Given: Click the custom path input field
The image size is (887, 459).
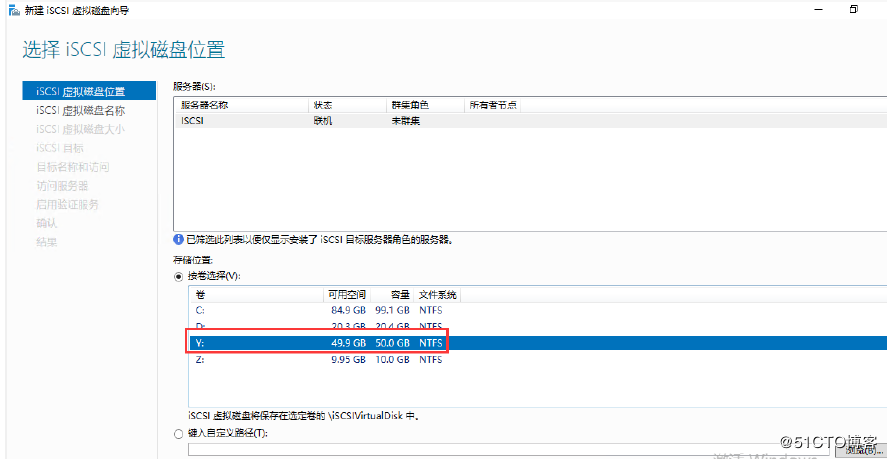Looking at the screenshot, I should point(509,449).
